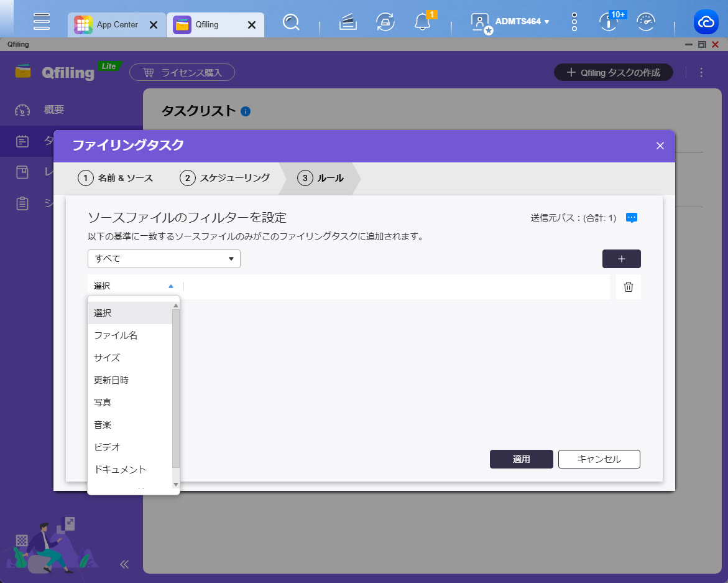The image size is (728, 583).
Task: Click the task list info icon
Action: click(246, 111)
